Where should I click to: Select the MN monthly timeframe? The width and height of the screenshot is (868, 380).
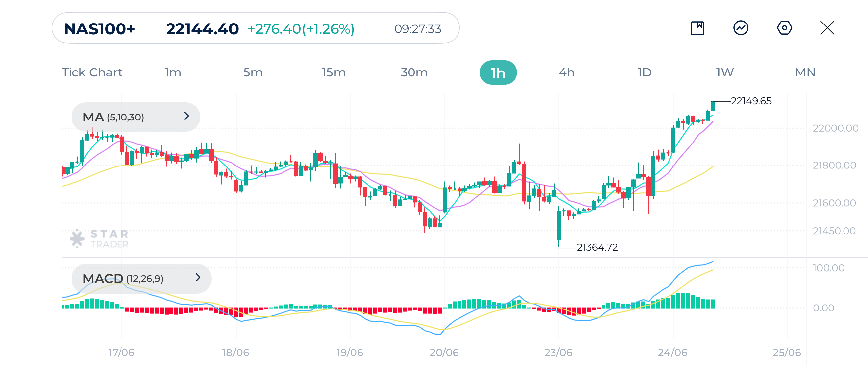pos(806,72)
